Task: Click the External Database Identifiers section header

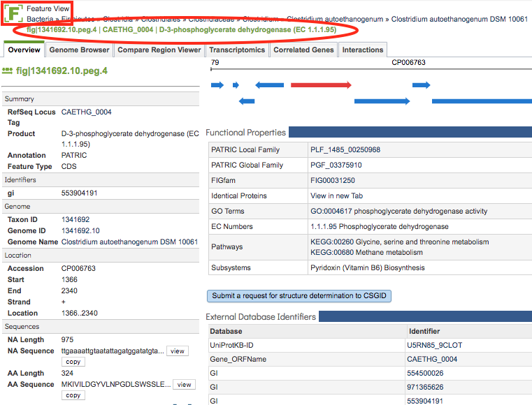Action: pyautogui.click(x=261, y=316)
